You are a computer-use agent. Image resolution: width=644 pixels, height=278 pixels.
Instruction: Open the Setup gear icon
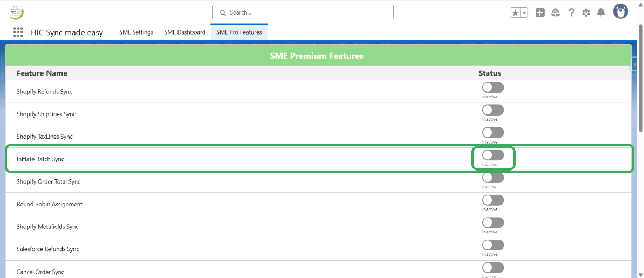(x=586, y=13)
